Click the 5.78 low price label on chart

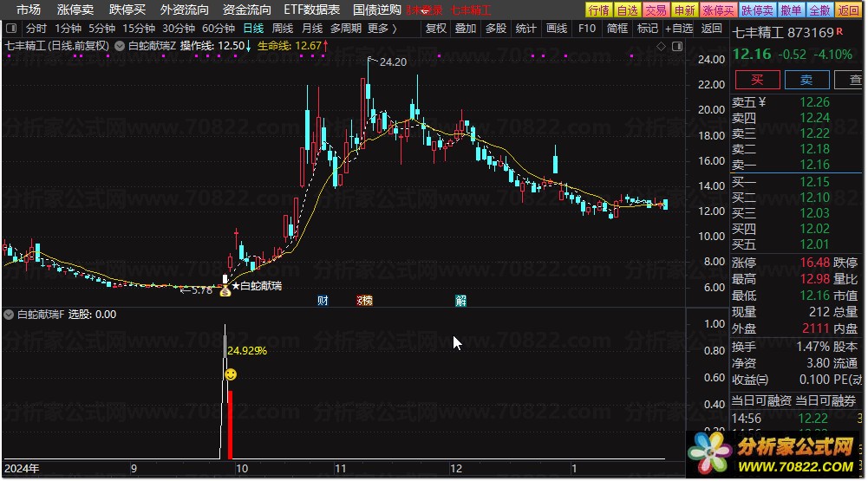(x=201, y=290)
